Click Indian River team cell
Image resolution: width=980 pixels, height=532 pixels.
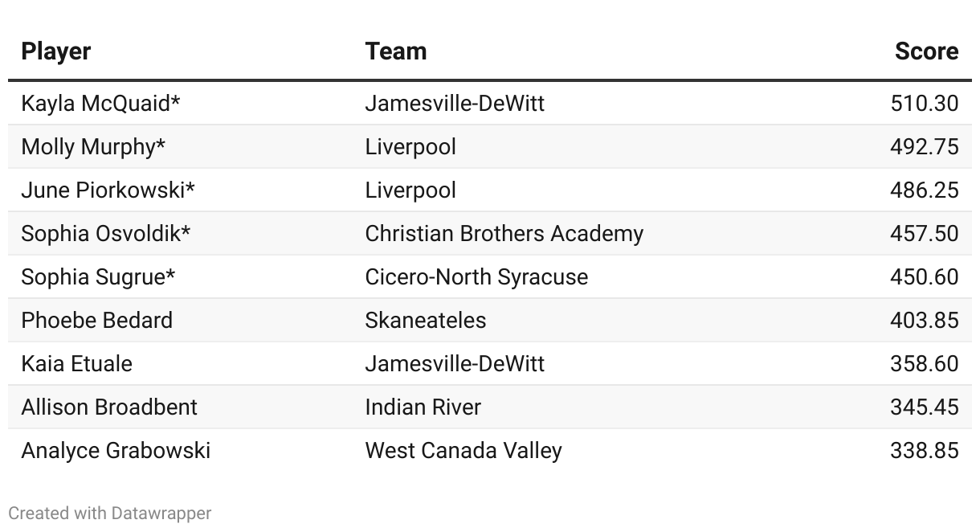(x=423, y=407)
